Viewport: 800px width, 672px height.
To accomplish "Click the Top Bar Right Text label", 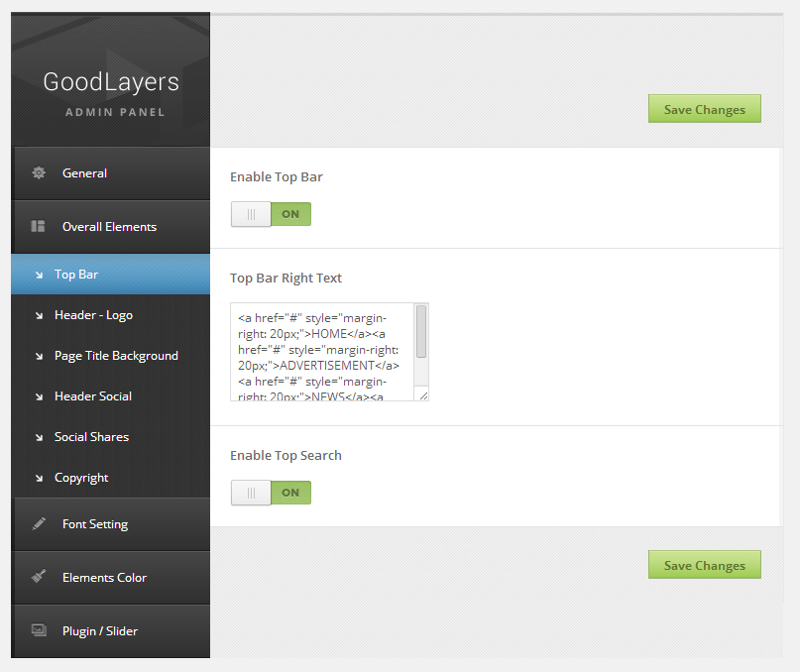I will tap(286, 279).
